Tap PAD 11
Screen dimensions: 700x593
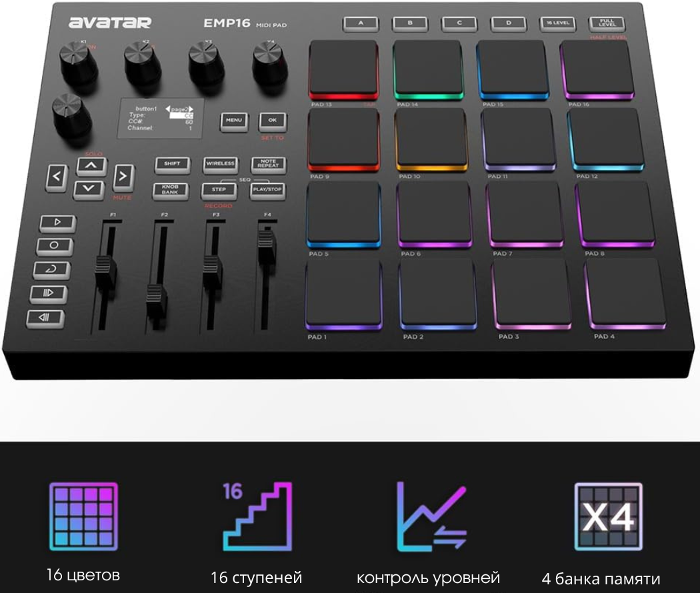pos(518,141)
